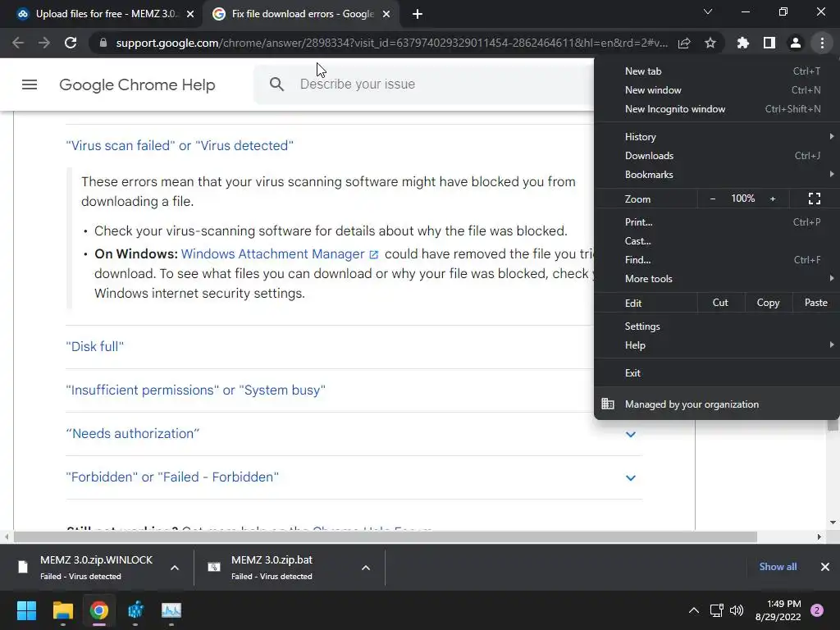Open a new tab with plus button
This screenshot has height=630, width=840.
click(418, 15)
